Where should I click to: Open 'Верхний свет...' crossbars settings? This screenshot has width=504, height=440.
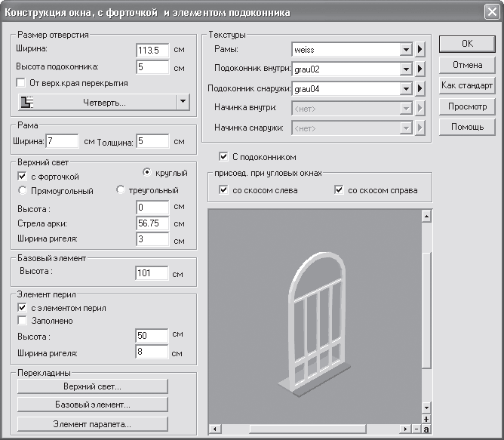[x=93, y=386]
